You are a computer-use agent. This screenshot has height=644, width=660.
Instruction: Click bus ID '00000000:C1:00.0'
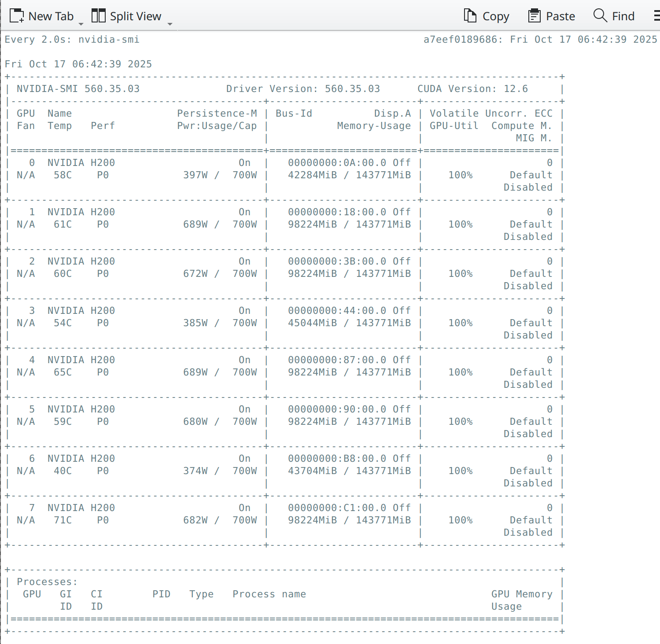pyautogui.click(x=337, y=508)
